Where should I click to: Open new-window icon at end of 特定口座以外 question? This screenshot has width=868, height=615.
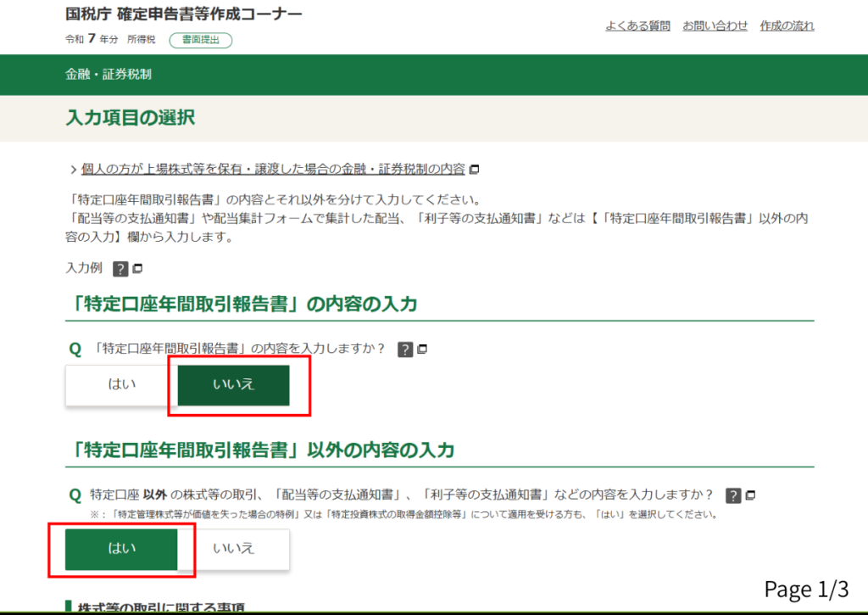[x=750, y=495]
